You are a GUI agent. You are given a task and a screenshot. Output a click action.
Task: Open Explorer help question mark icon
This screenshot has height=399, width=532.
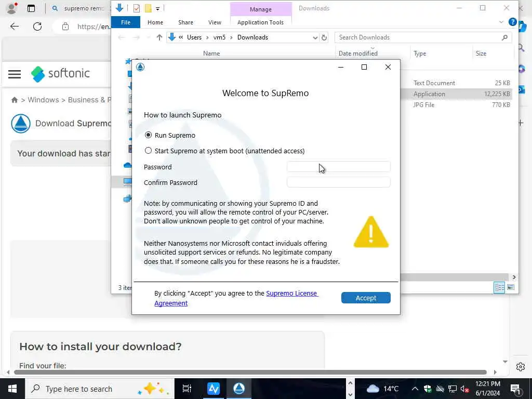click(512, 22)
